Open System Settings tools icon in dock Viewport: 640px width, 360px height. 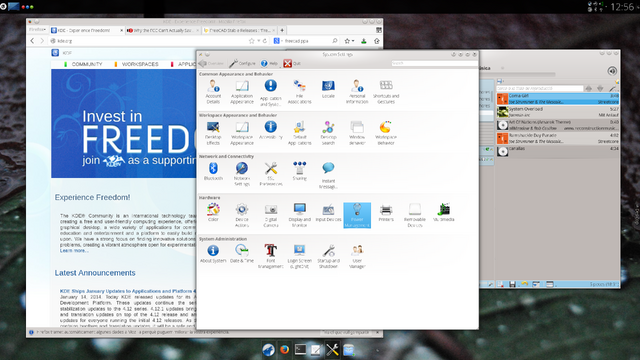coord(332,349)
